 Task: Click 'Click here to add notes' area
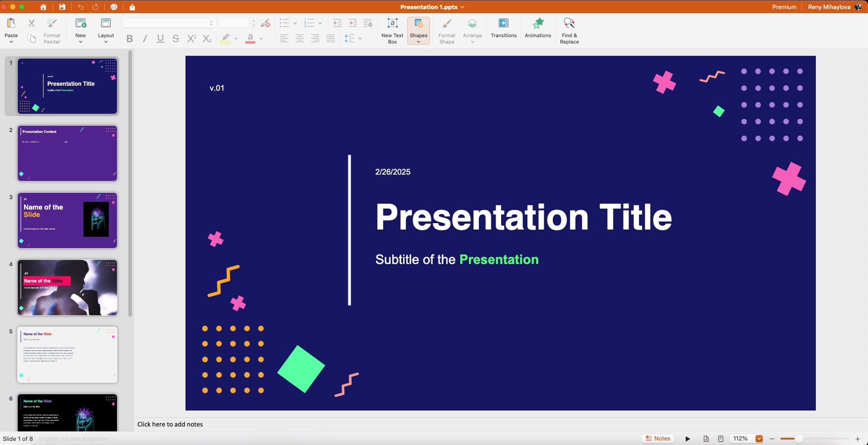(x=170, y=424)
